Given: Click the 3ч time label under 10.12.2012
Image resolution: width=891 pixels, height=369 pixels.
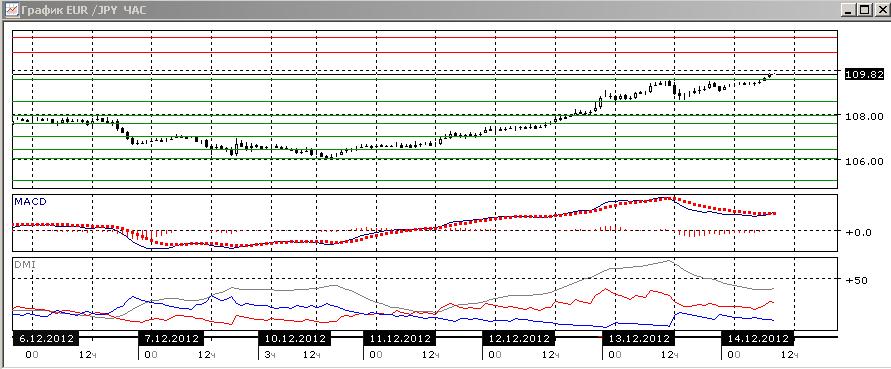Looking at the screenshot, I should click(x=270, y=355).
